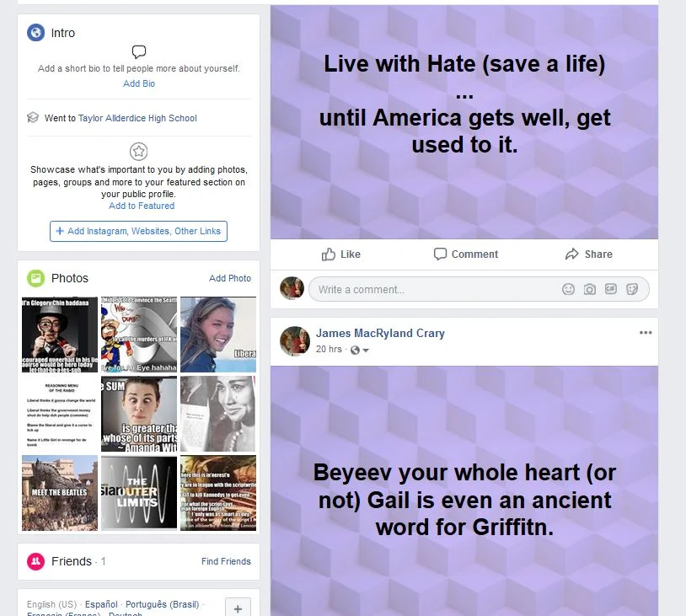Click the star featured icon

[139, 152]
